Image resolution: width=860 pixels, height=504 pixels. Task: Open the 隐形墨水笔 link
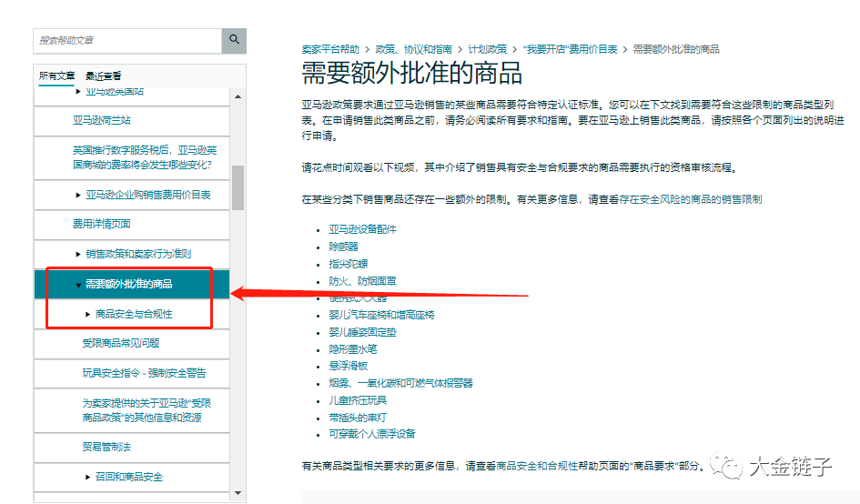(353, 349)
